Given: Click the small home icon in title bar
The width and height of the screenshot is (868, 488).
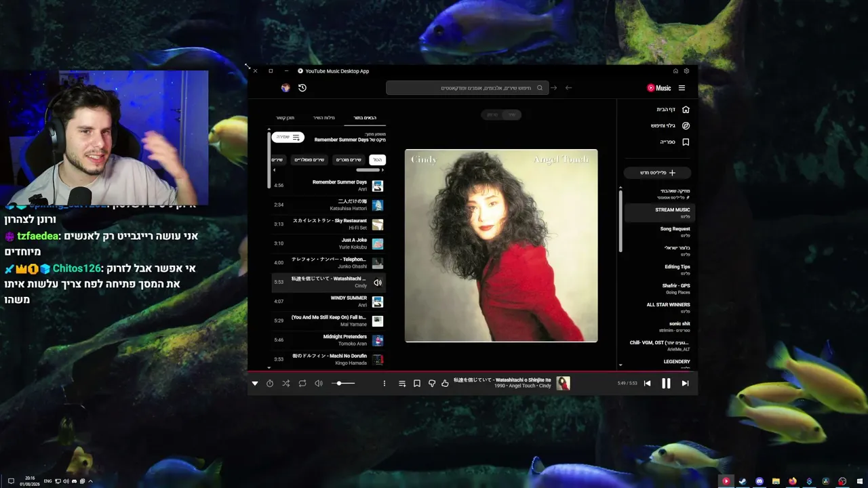Looking at the screenshot, I should 675,70.
